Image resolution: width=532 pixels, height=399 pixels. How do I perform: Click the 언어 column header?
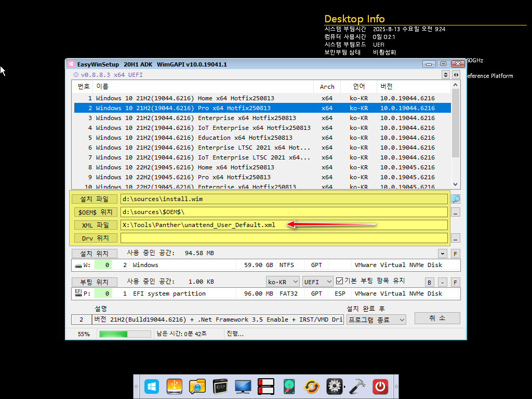(x=358, y=87)
